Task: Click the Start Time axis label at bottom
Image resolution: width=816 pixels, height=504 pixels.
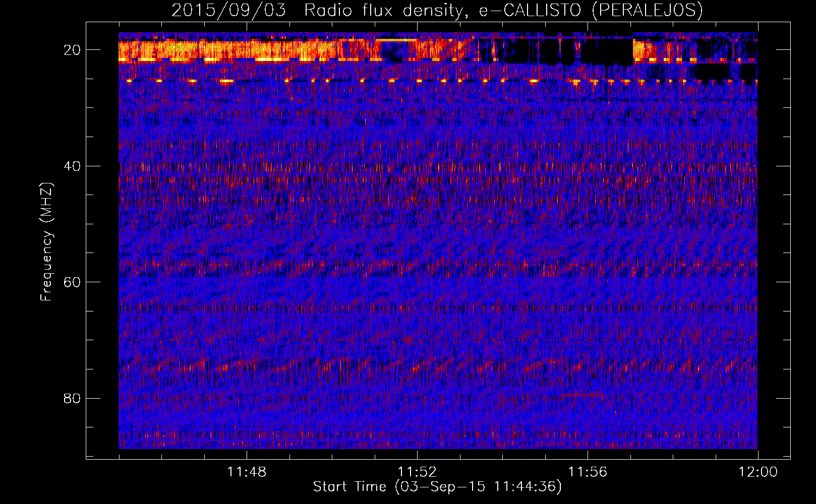Action: 437,487
